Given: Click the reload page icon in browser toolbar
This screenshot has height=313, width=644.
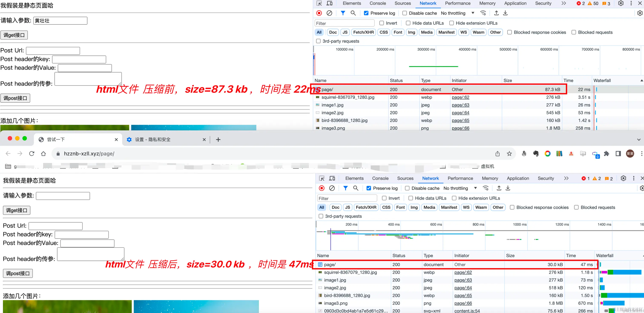Looking at the screenshot, I should point(32,154).
